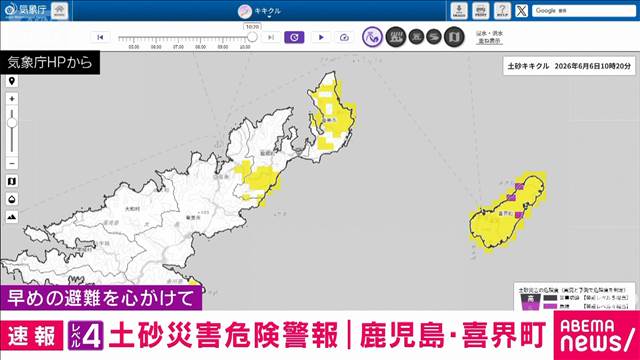The image size is (640, 360).
Task: Select landslide (土砂) kikikuru mode icon
Action: click(x=372, y=37)
